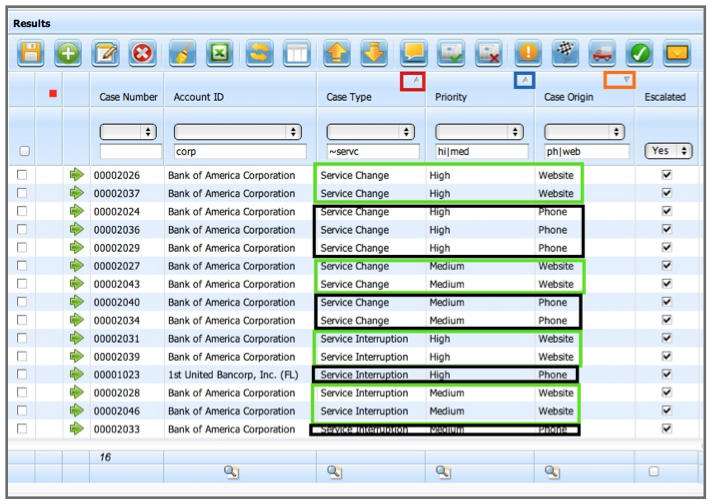Click the Save floppy disk icon

(30, 53)
